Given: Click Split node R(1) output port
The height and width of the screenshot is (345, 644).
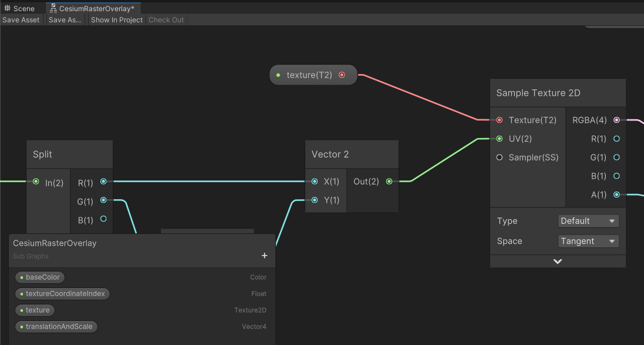Looking at the screenshot, I should [x=103, y=182].
